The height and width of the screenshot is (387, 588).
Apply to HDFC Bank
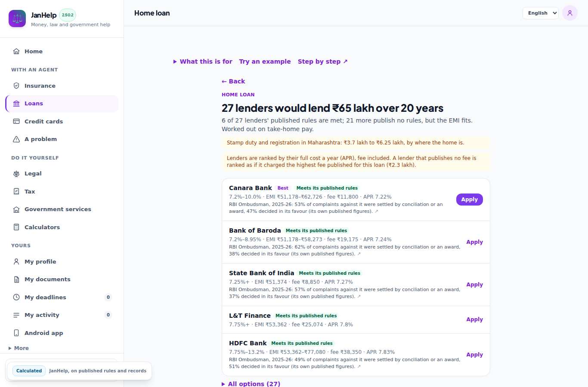click(475, 355)
